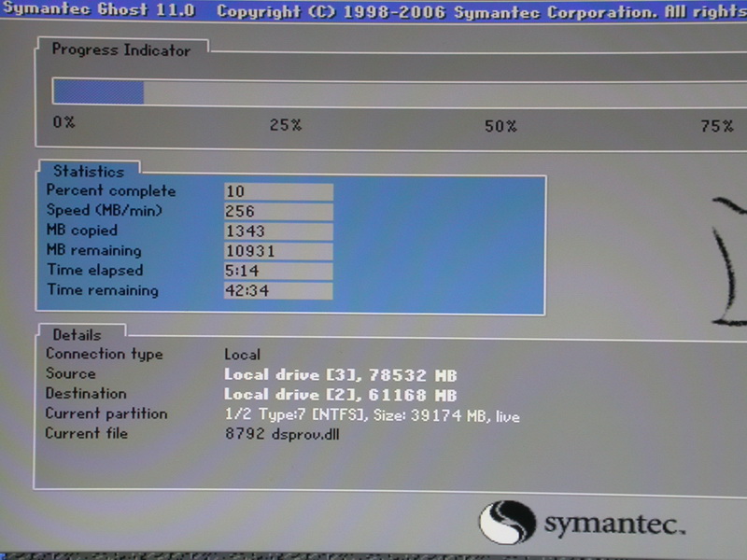The image size is (747, 560).
Task: Click the 25% progress label
Action: pyautogui.click(x=286, y=125)
